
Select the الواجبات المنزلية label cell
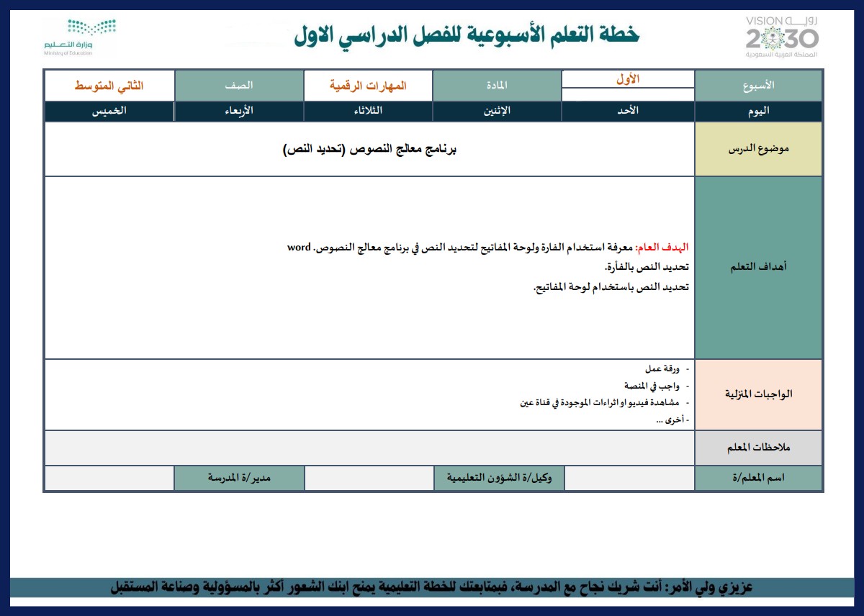tap(759, 395)
